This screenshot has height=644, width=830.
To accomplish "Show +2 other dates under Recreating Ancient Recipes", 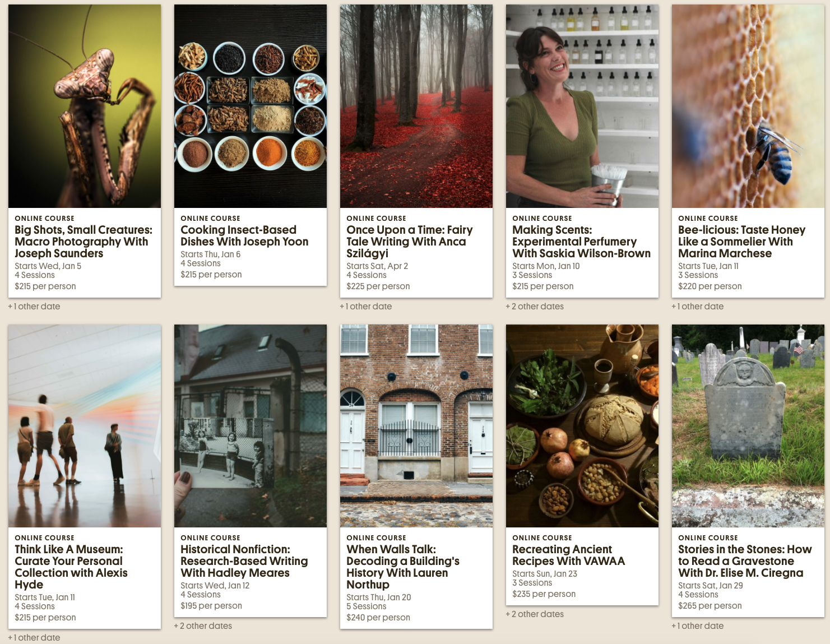I will click(535, 614).
